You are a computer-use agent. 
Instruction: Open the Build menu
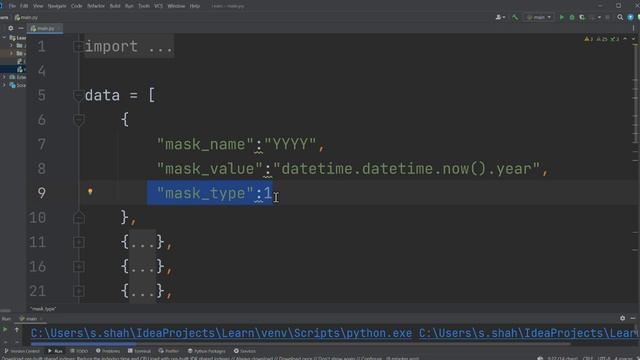115,6
